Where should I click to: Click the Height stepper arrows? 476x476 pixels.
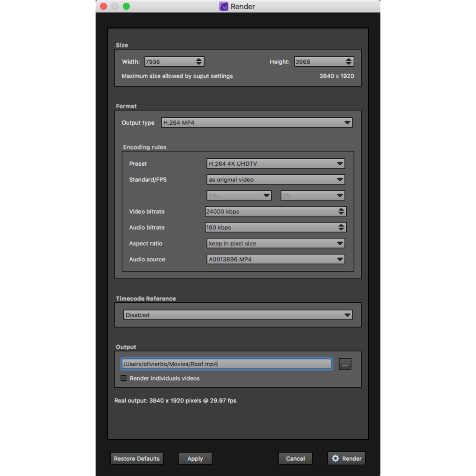coord(348,62)
